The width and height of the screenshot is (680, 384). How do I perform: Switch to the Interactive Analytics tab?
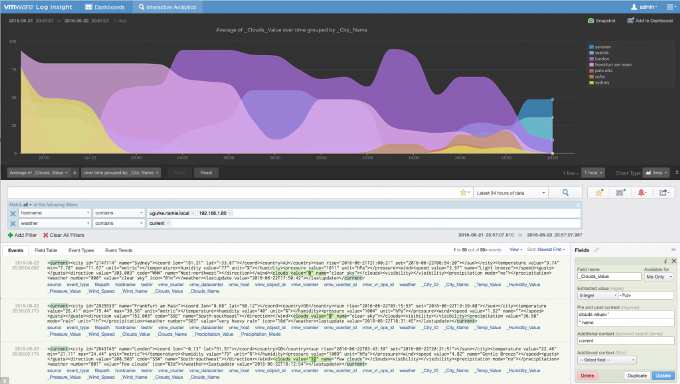[167, 7]
